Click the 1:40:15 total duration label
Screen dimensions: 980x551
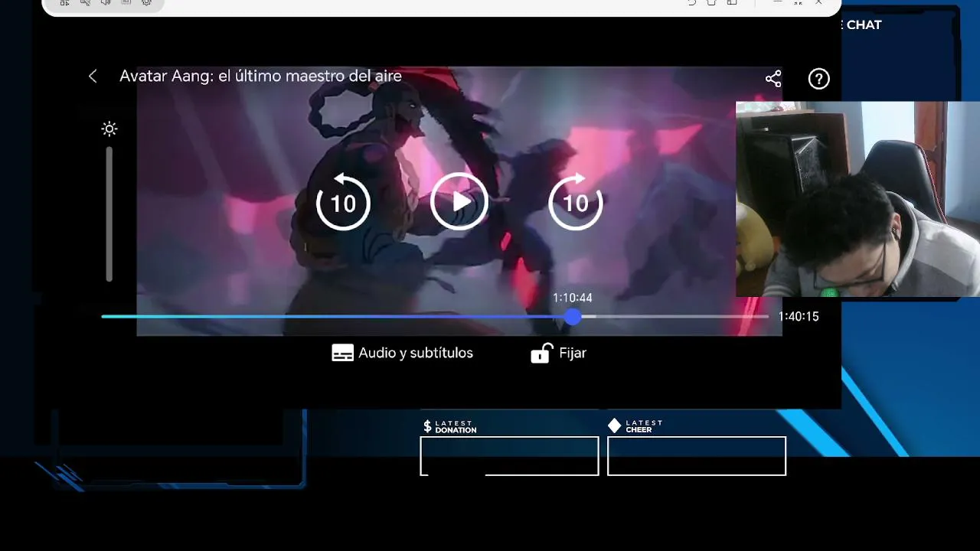tap(799, 316)
